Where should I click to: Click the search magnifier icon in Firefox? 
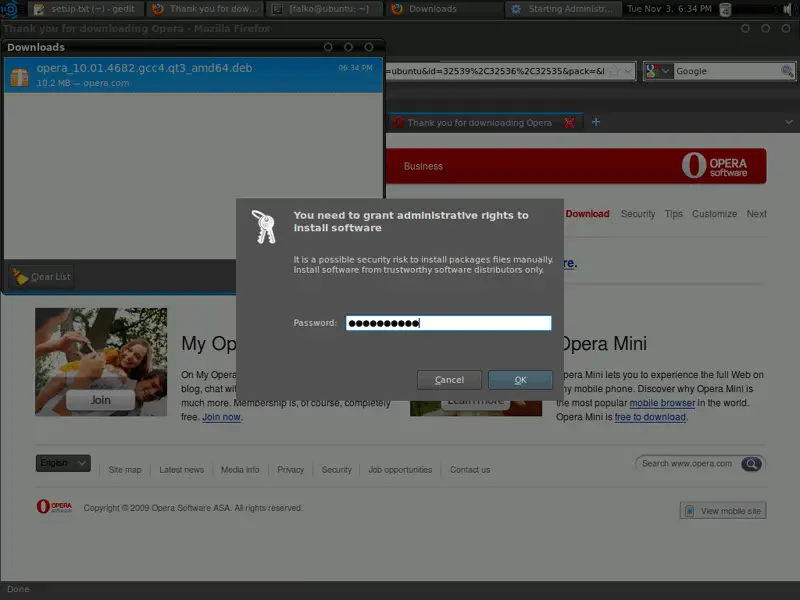[x=787, y=71]
